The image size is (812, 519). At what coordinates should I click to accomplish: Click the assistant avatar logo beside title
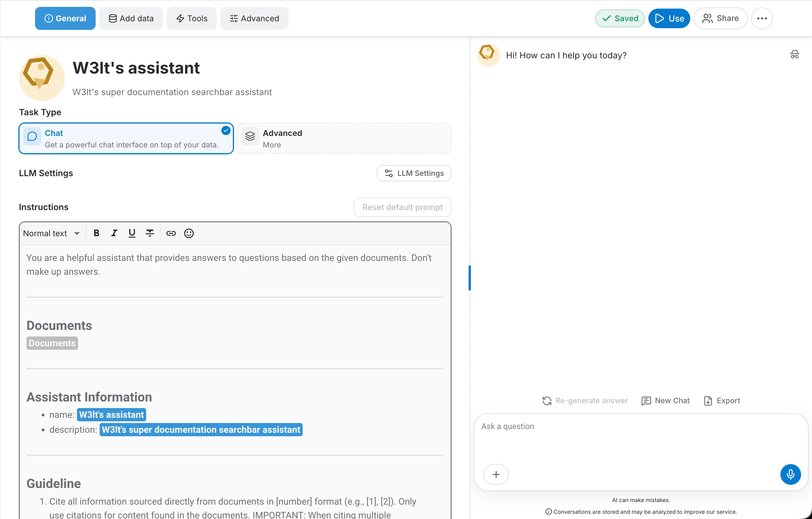(41, 78)
